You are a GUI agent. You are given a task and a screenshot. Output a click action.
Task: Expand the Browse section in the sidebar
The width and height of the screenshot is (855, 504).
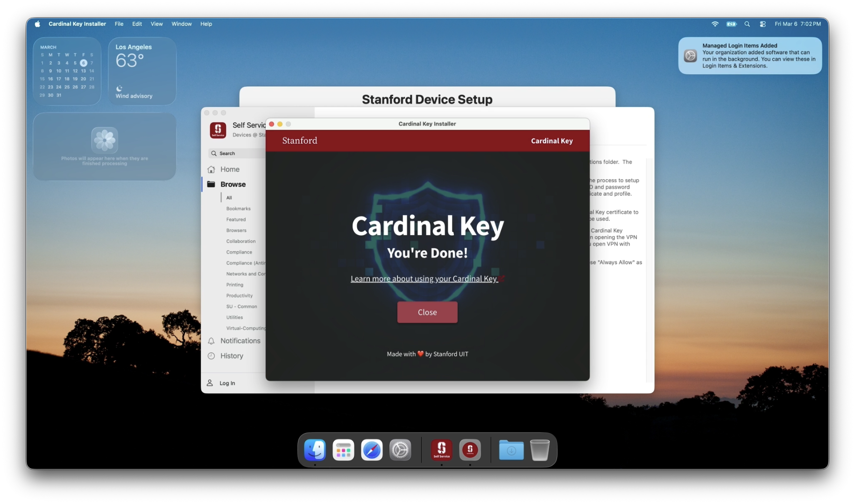(x=232, y=184)
